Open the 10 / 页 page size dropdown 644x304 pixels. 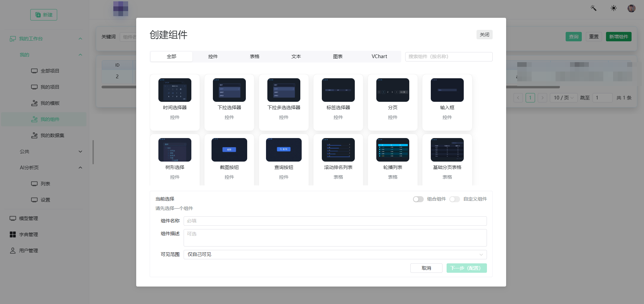coord(564,98)
